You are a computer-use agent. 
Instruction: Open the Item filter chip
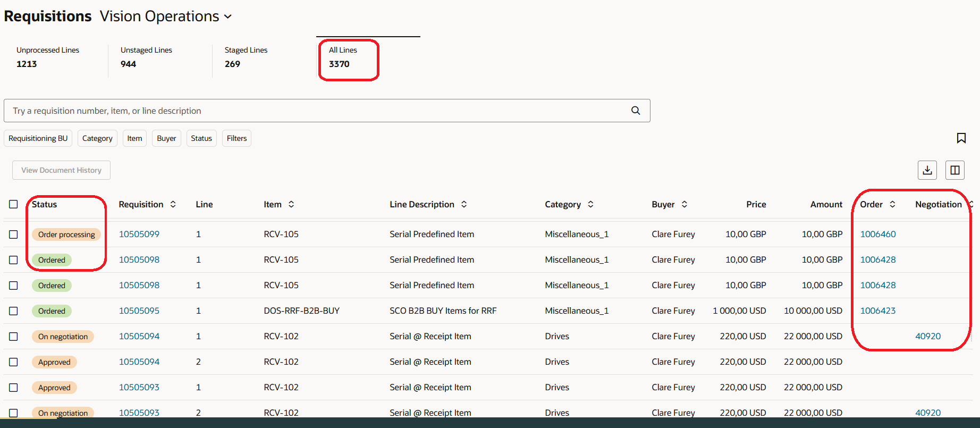point(134,138)
